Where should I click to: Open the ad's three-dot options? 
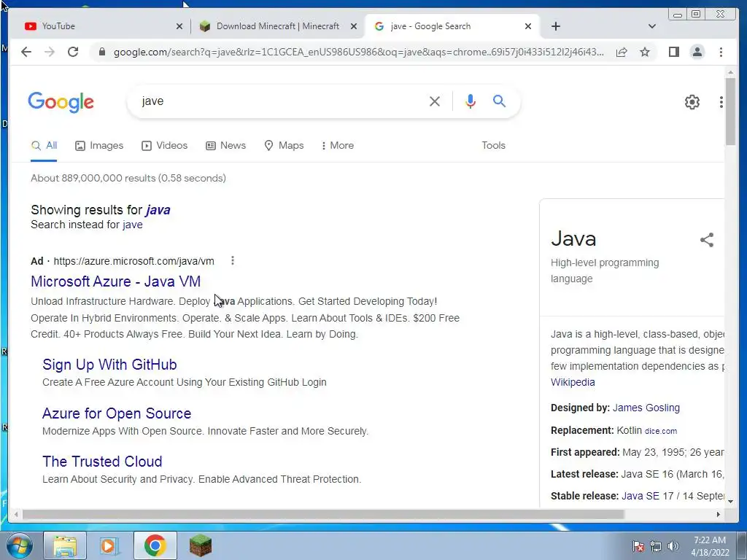233,260
